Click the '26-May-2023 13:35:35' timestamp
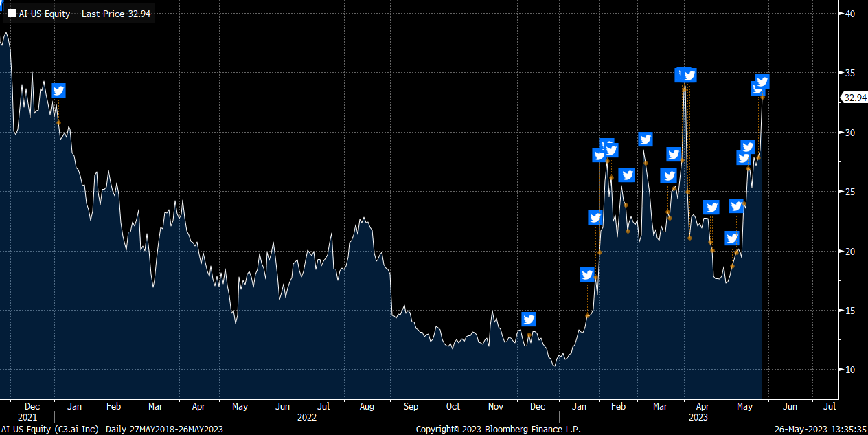868x435 pixels. pos(819,430)
